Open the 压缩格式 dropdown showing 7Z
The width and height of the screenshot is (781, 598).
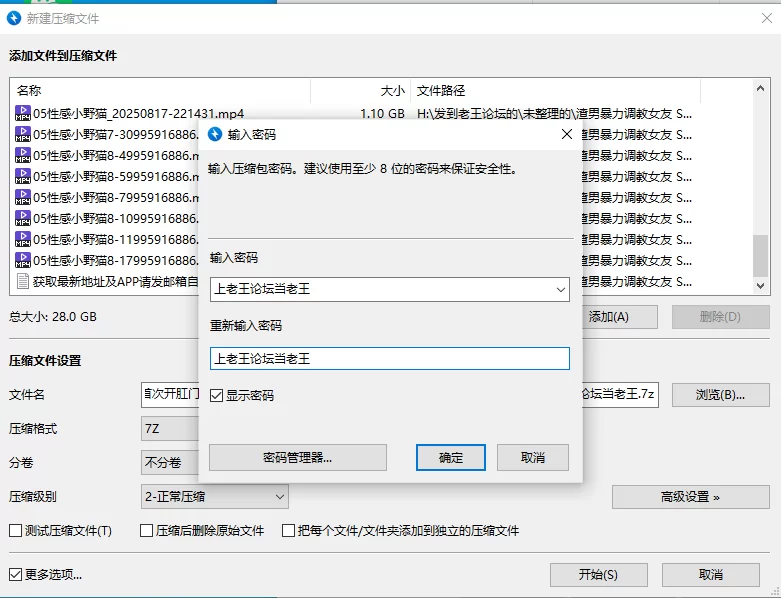pos(170,429)
